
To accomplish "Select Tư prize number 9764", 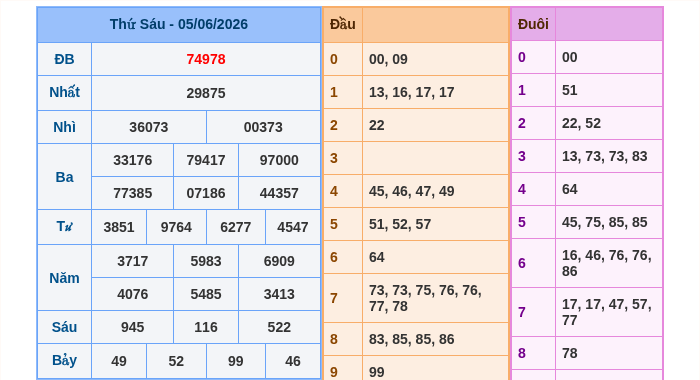I will tap(176, 227).
